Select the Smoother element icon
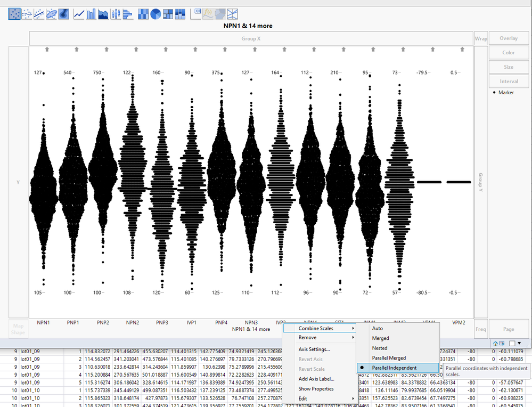532x407 pixels. click(x=27, y=14)
